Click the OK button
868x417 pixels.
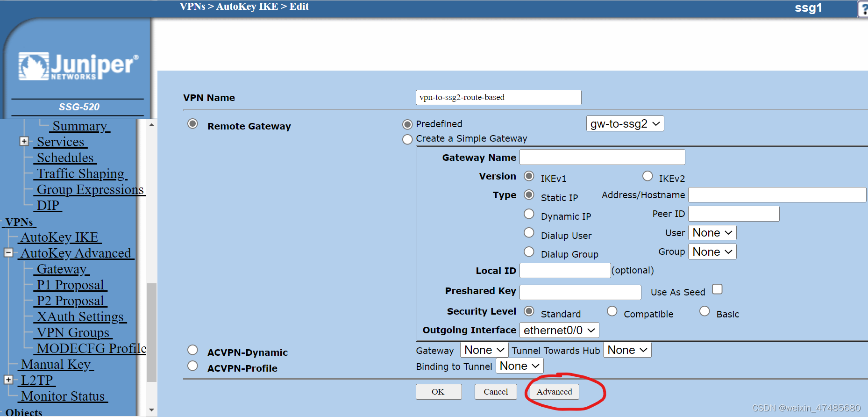click(x=439, y=392)
